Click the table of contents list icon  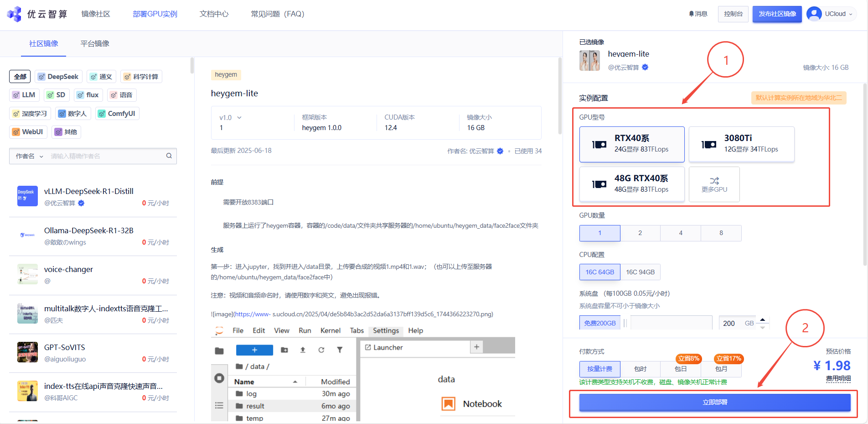(219, 405)
